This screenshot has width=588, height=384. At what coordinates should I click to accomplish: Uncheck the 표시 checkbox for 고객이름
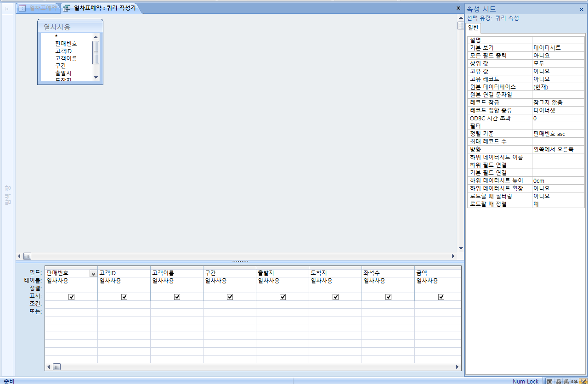coord(177,297)
